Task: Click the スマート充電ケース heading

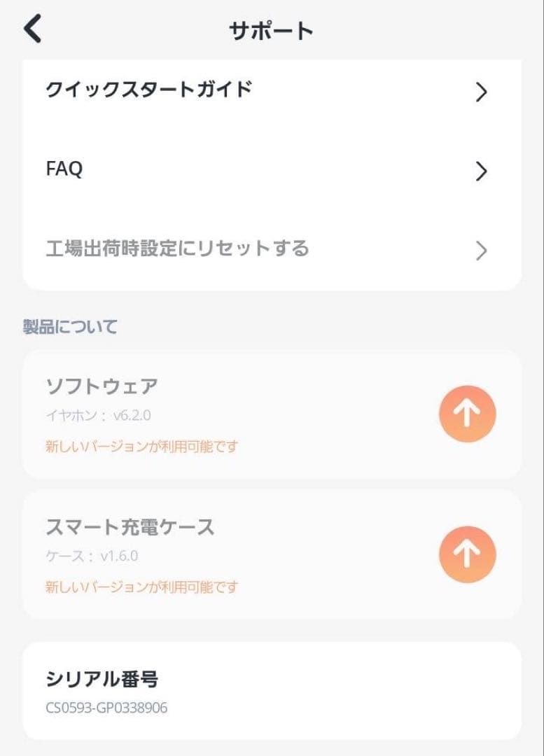Action: (130, 526)
